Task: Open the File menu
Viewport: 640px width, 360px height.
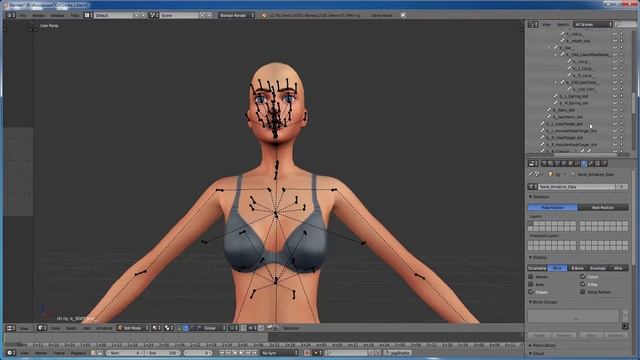Action: [23, 15]
